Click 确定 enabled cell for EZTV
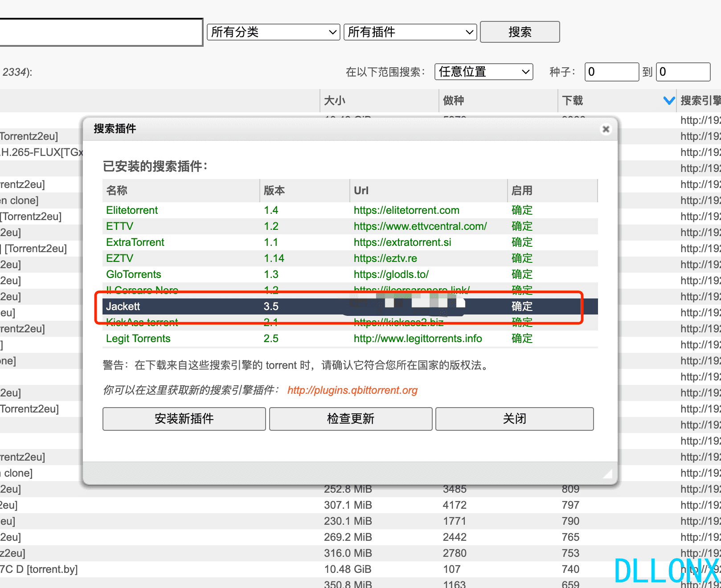721x588 pixels. 522,258
